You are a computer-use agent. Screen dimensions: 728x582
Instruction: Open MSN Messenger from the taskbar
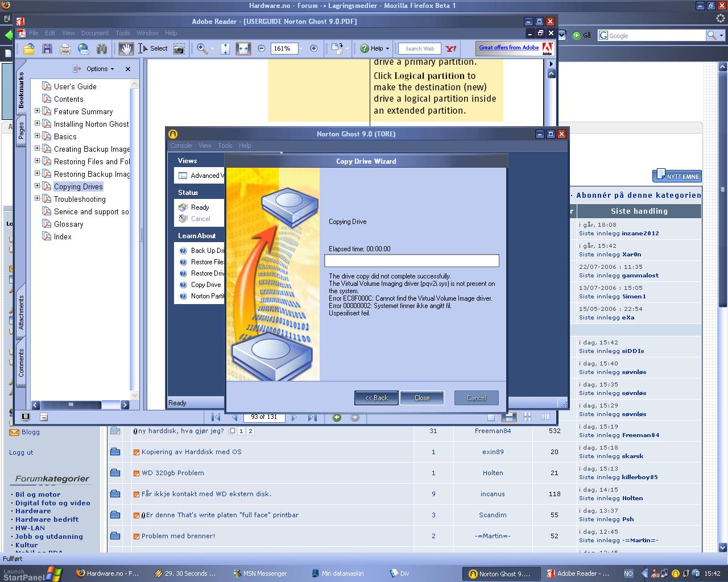pyautogui.click(x=260, y=573)
